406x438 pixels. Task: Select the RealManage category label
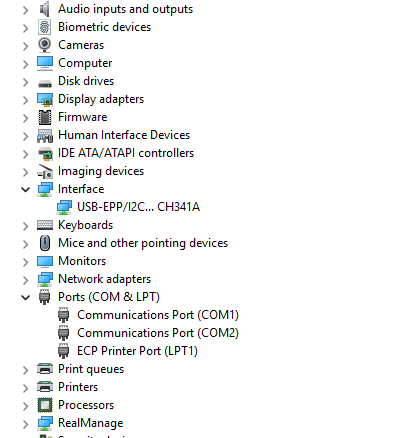pos(91,423)
